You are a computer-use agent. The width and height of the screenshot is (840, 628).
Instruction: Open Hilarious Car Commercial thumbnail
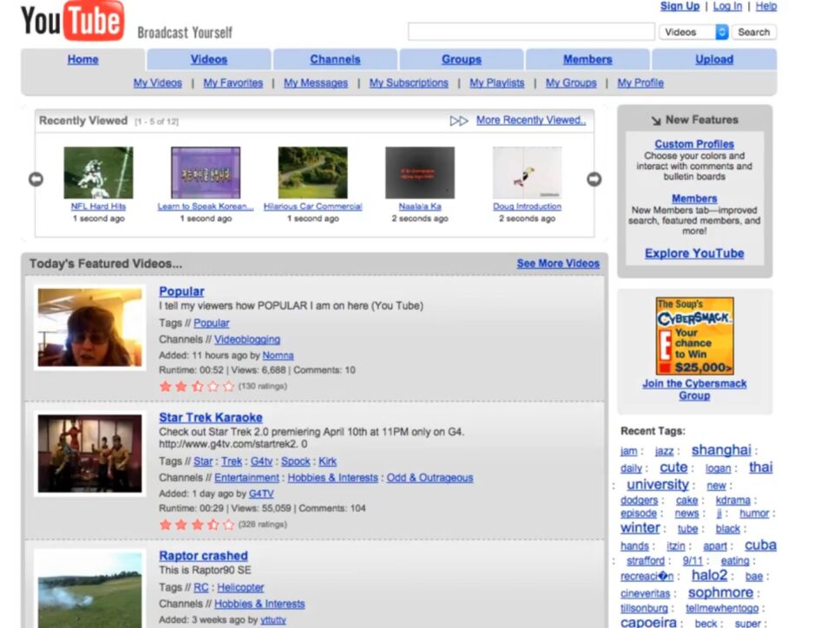tap(313, 173)
